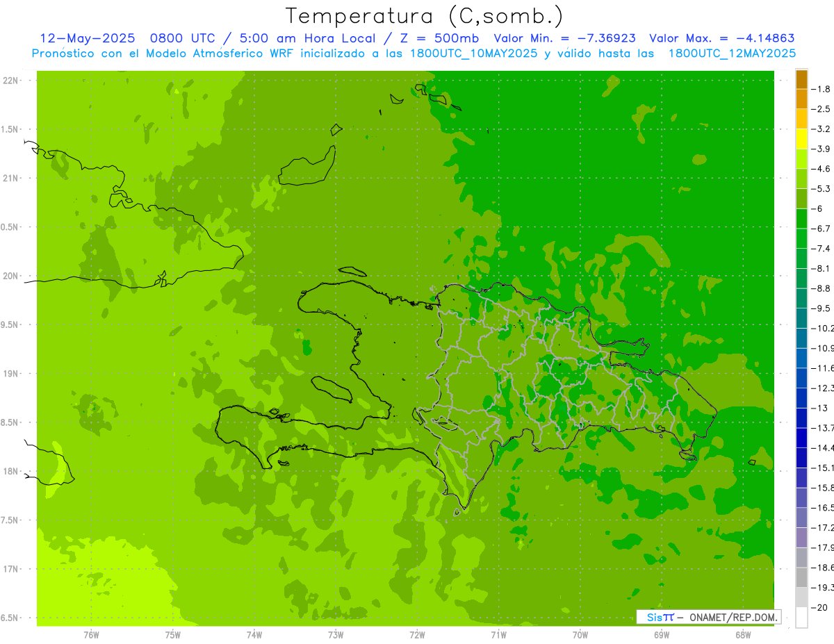Click the -9.5 legend value
This screenshot has height=644, width=834.
(822, 308)
